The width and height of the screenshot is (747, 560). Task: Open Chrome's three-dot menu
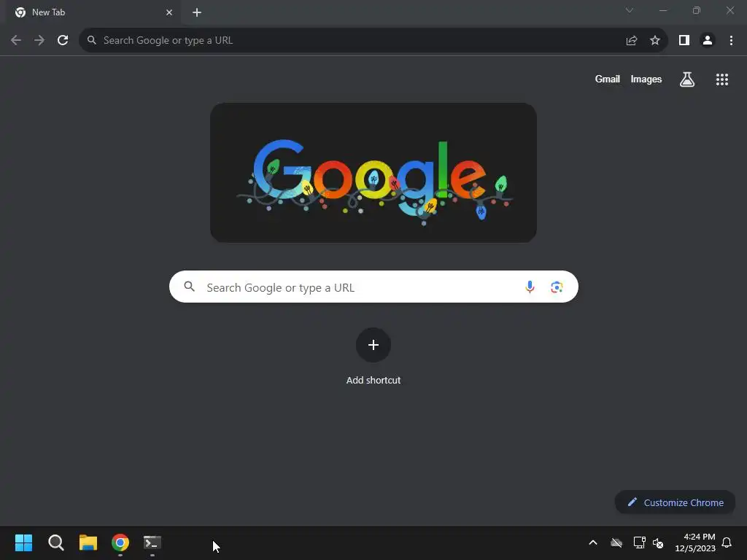[731, 41]
